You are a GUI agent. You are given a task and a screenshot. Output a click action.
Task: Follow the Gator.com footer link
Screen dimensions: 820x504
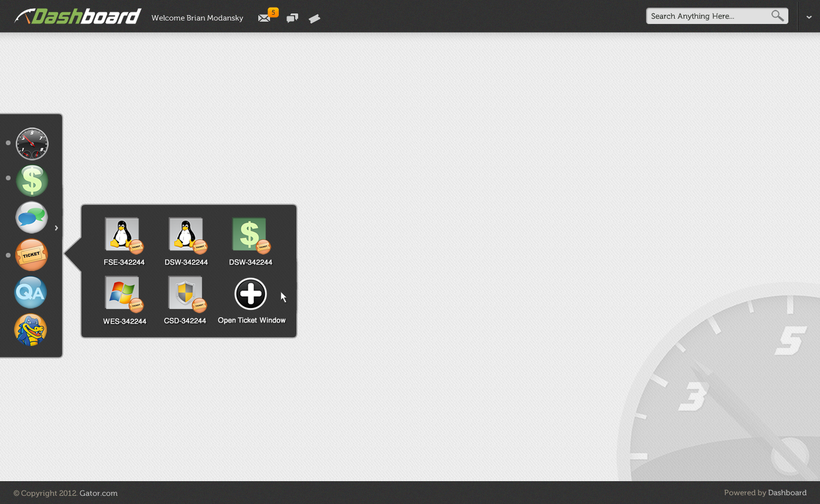[98, 493]
